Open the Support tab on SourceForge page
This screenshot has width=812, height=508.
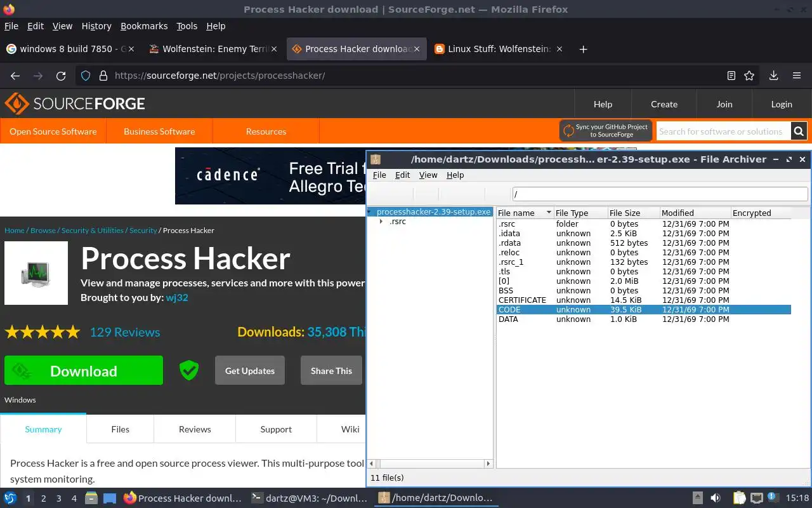click(276, 429)
